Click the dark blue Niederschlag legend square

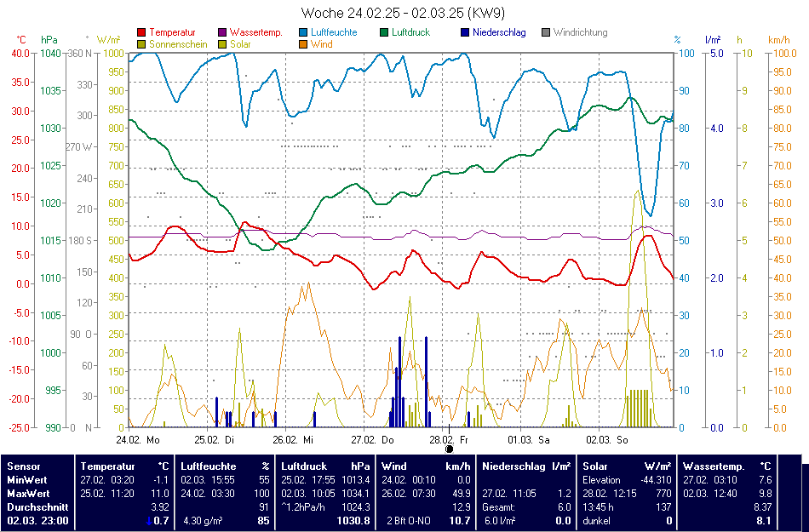coord(465,32)
